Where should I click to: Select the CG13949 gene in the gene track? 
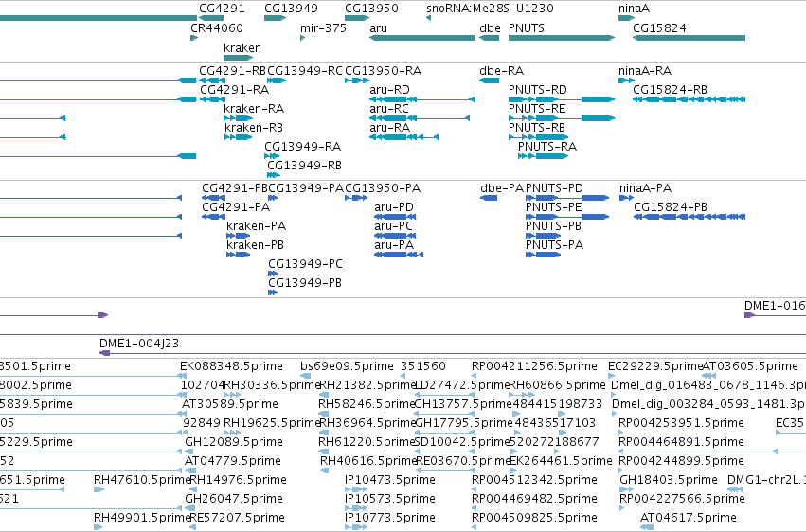275,18
